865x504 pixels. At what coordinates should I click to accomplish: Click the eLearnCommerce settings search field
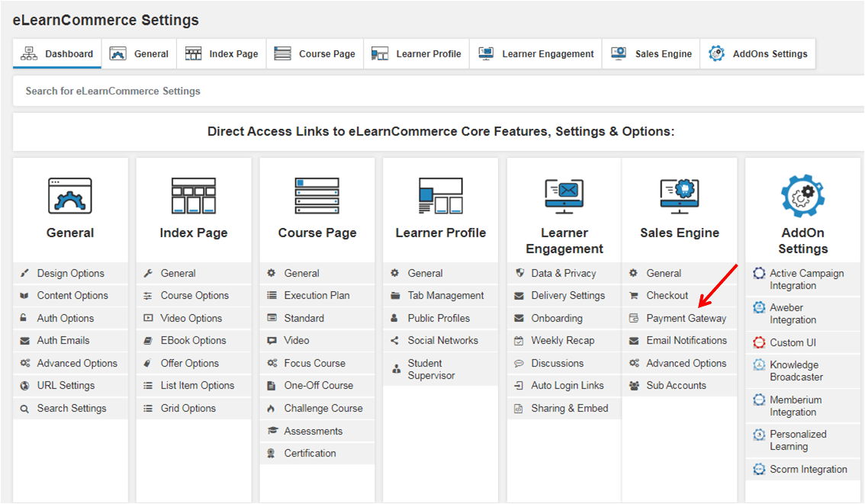coord(305,91)
